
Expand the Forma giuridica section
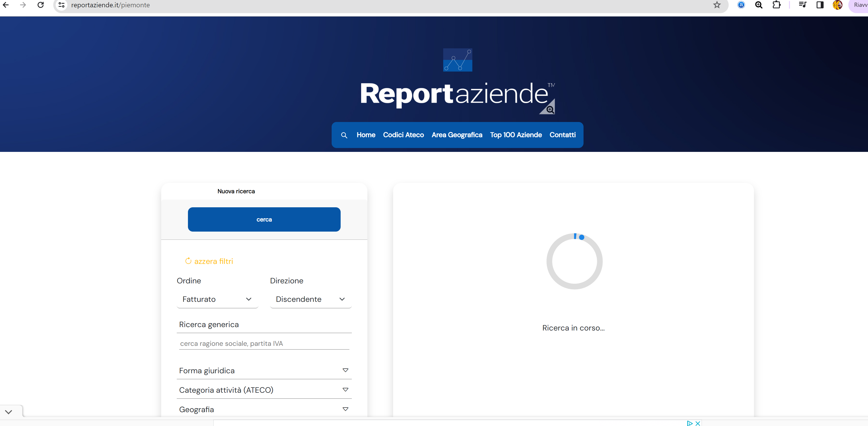(264, 370)
